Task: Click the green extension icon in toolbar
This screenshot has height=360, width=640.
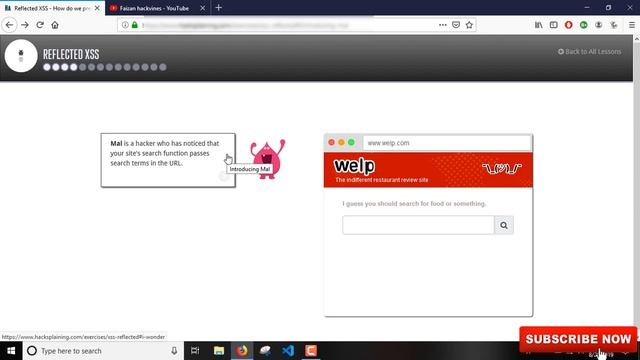Action: pos(584,25)
